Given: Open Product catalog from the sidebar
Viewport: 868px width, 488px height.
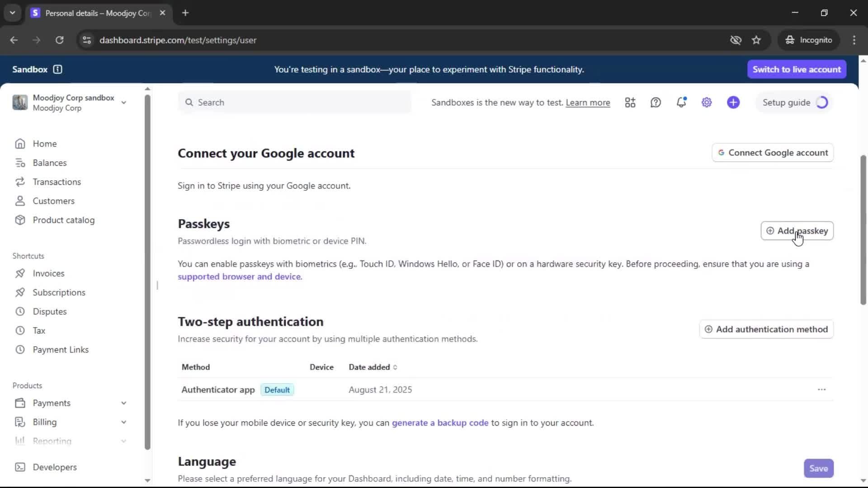Looking at the screenshot, I should [63, 220].
